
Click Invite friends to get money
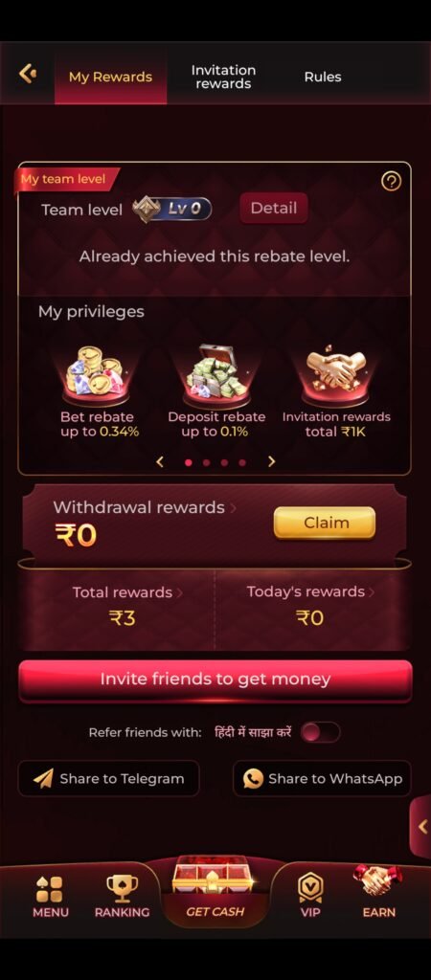coord(215,679)
